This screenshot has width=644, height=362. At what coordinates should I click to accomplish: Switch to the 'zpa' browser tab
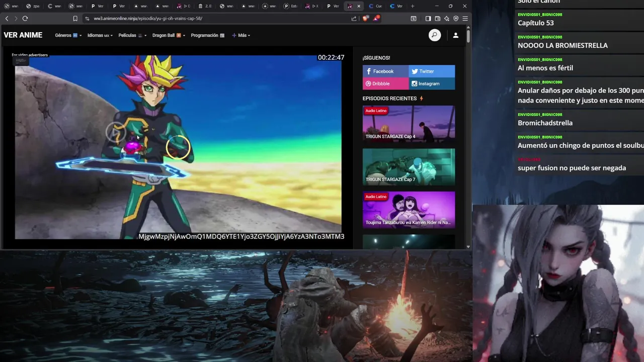(34, 6)
